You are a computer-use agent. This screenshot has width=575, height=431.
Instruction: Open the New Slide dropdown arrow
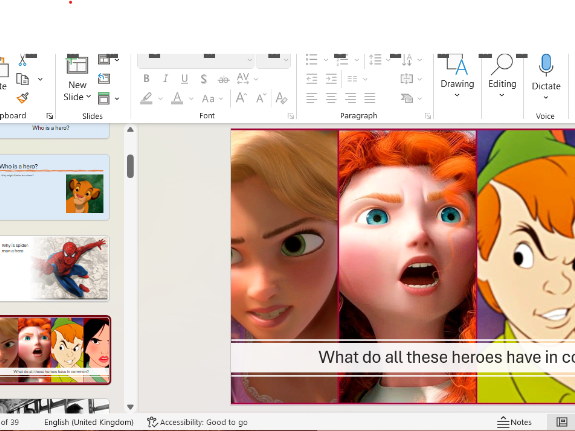coord(88,97)
